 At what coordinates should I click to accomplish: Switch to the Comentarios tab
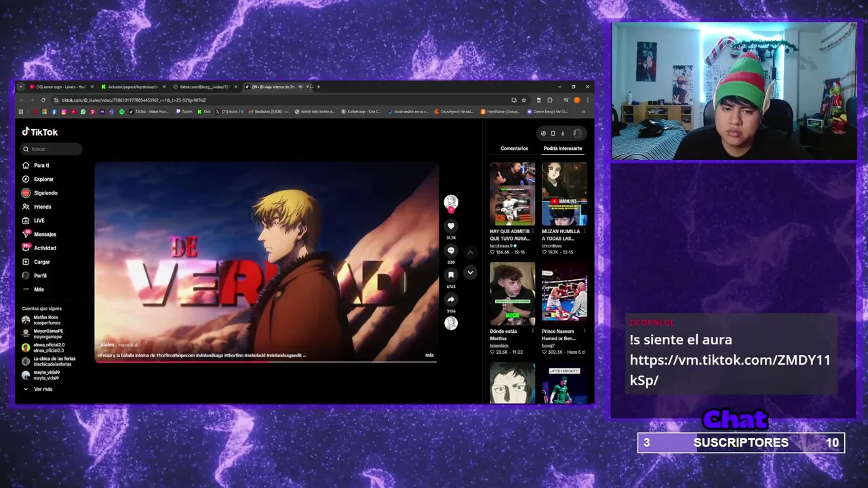pyautogui.click(x=514, y=148)
